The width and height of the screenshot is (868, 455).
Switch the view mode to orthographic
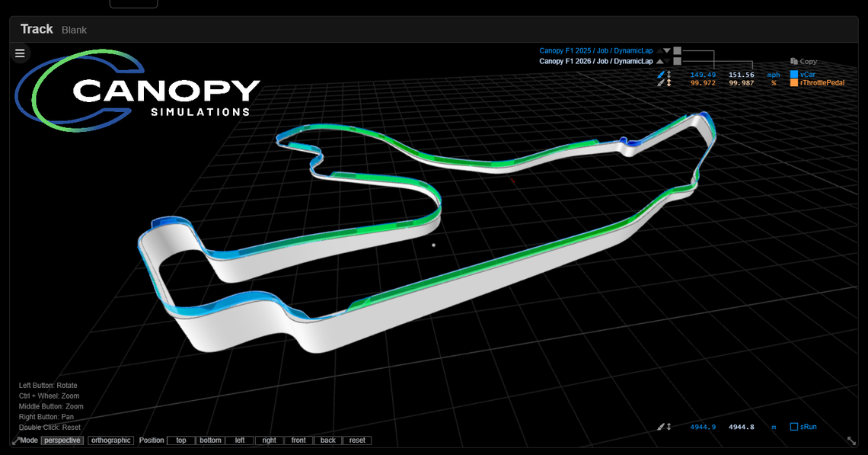(110, 441)
